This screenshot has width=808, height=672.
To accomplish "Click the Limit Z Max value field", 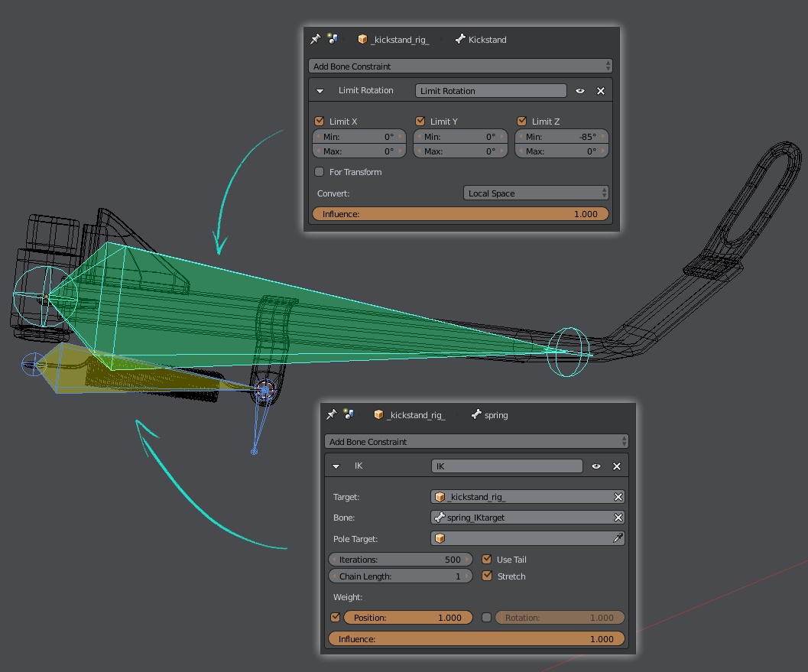I will pos(562,151).
